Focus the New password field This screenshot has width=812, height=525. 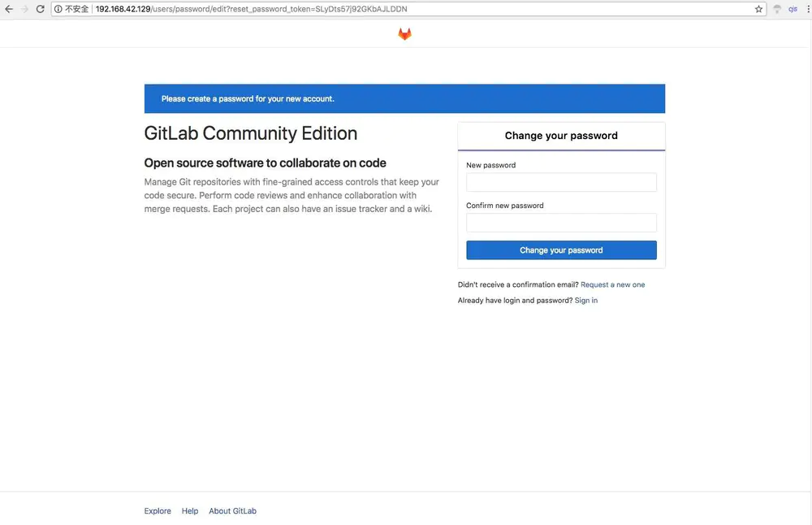(561, 182)
